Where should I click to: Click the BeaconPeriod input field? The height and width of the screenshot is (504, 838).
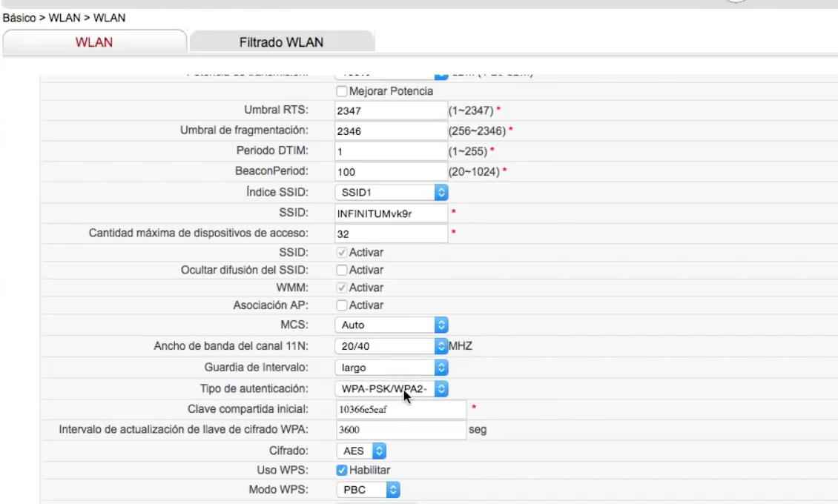click(389, 172)
